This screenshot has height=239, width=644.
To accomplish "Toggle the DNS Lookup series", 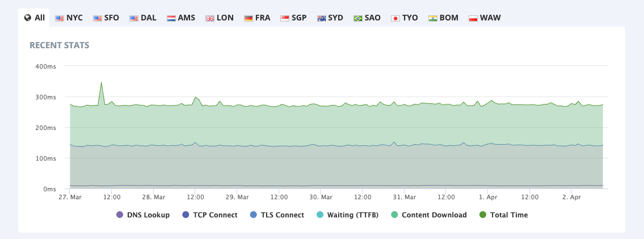I will [x=143, y=215].
